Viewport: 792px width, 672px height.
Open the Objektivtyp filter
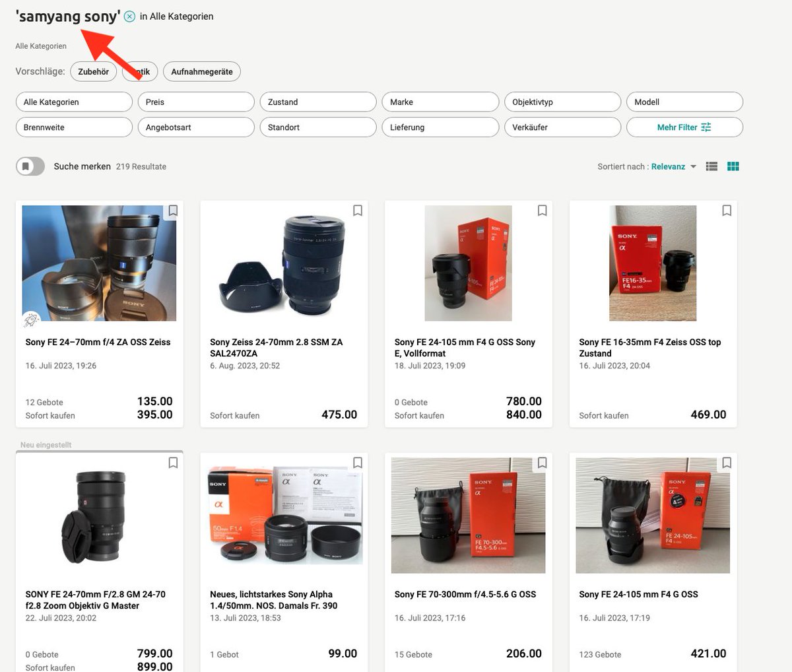pos(562,102)
